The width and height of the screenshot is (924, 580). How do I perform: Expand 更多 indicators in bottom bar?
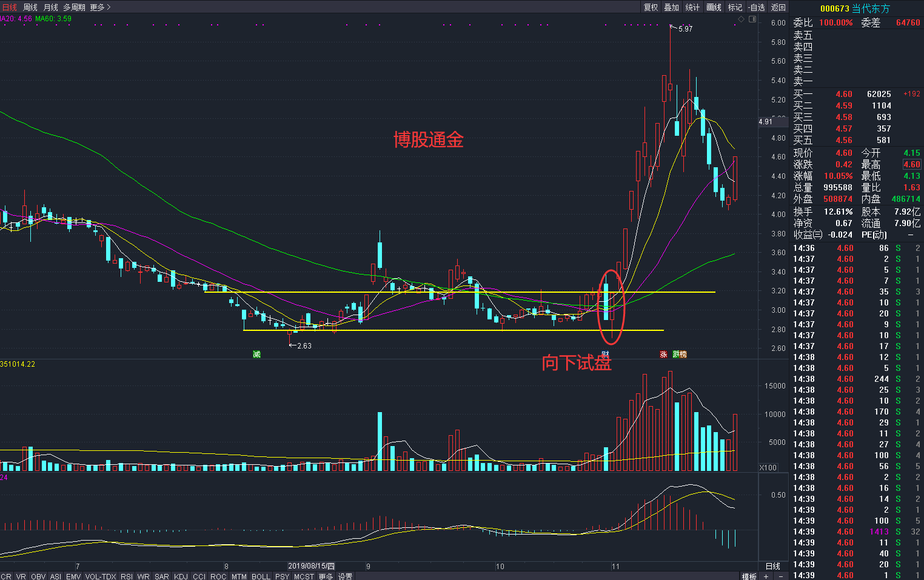tap(326, 576)
